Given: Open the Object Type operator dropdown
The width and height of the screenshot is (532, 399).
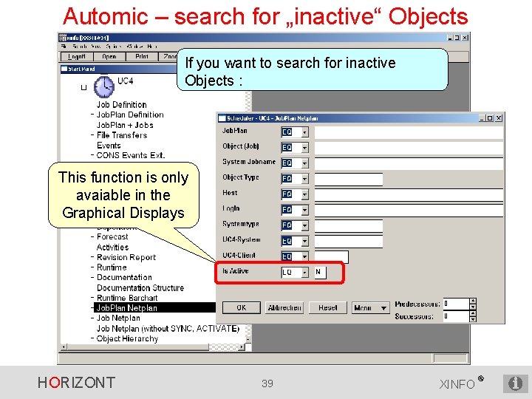Looking at the screenshot, I should point(304,179).
